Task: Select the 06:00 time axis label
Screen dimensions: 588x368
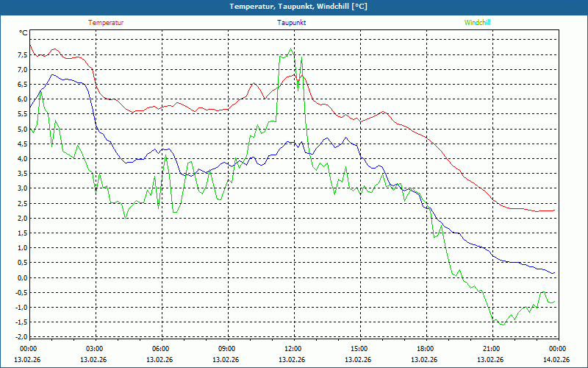Action: point(161,348)
